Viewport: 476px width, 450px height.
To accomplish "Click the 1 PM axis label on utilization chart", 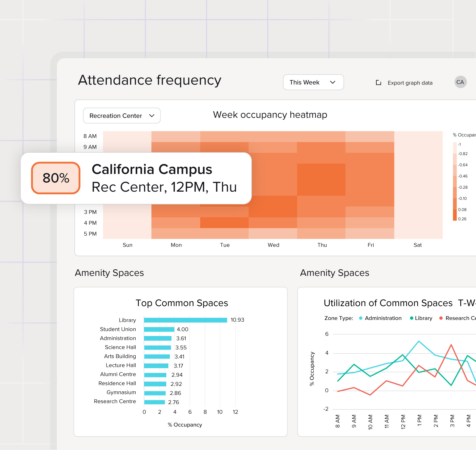I will click(x=419, y=421).
